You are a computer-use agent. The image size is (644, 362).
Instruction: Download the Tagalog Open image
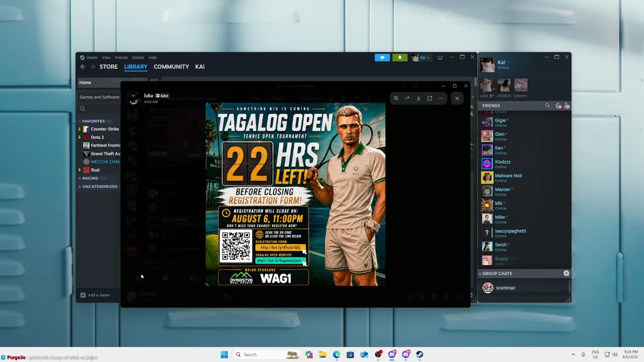click(418, 99)
